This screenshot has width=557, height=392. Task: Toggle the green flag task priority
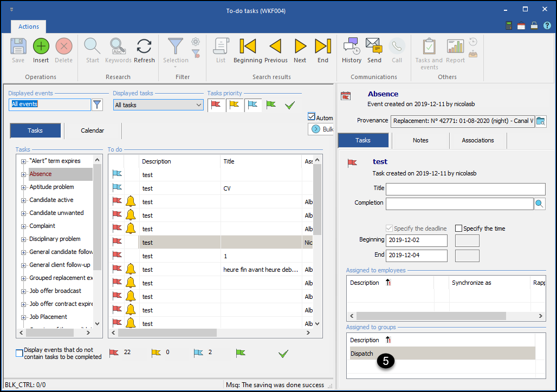(x=271, y=104)
